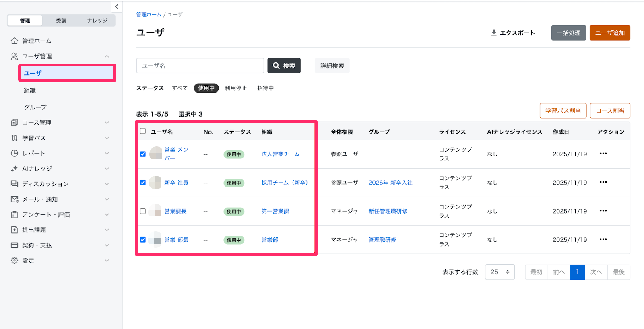The width and height of the screenshot is (644, 329).
Task: Open actions menu for 営業 部長 row
Action: [x=603, y=239]
